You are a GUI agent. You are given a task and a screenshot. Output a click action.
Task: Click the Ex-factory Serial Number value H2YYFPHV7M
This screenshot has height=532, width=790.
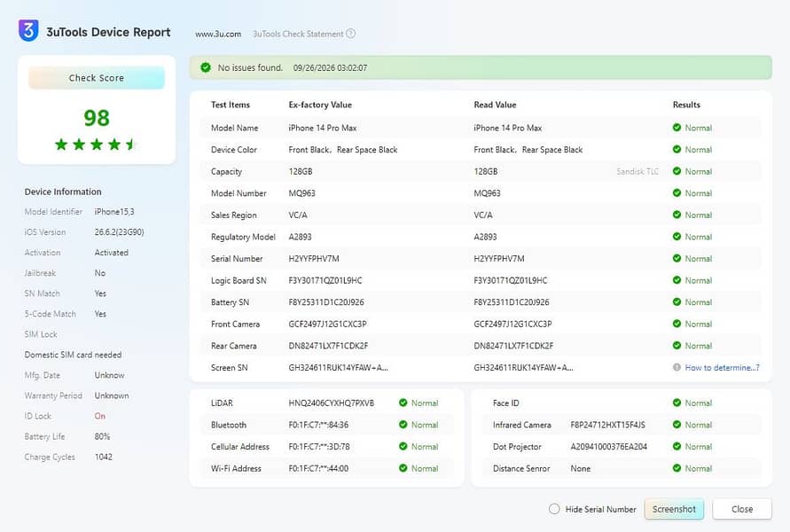click(314, 259)
